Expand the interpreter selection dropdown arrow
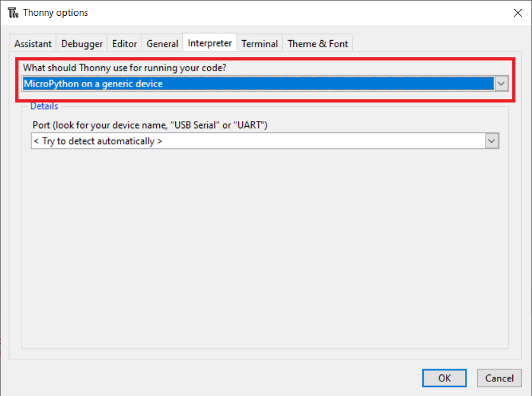 pos(501,83)
